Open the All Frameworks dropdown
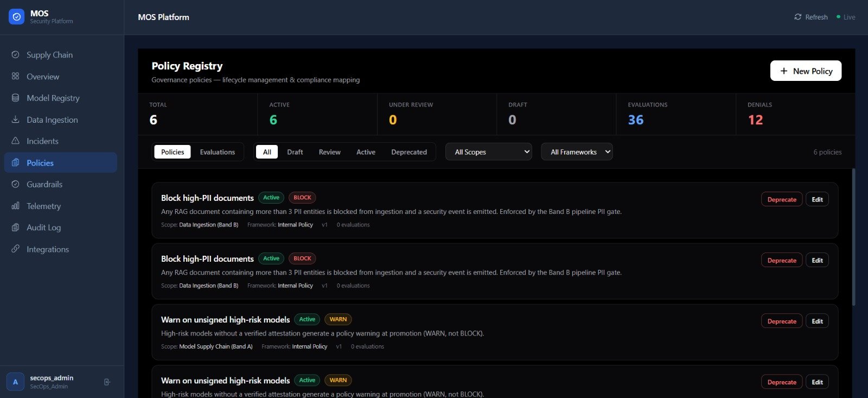Viewport: 868px width, 398px height. click(577, 152)
